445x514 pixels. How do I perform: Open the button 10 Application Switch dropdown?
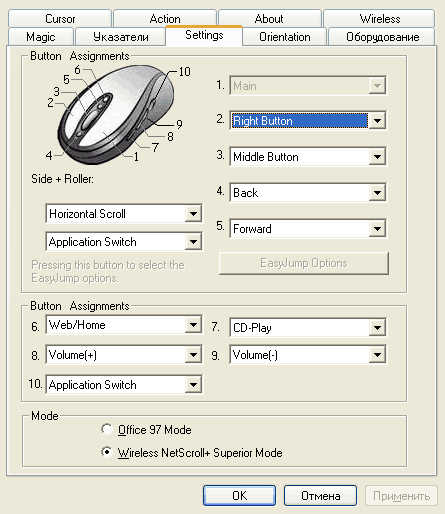[x=124, y=385]
